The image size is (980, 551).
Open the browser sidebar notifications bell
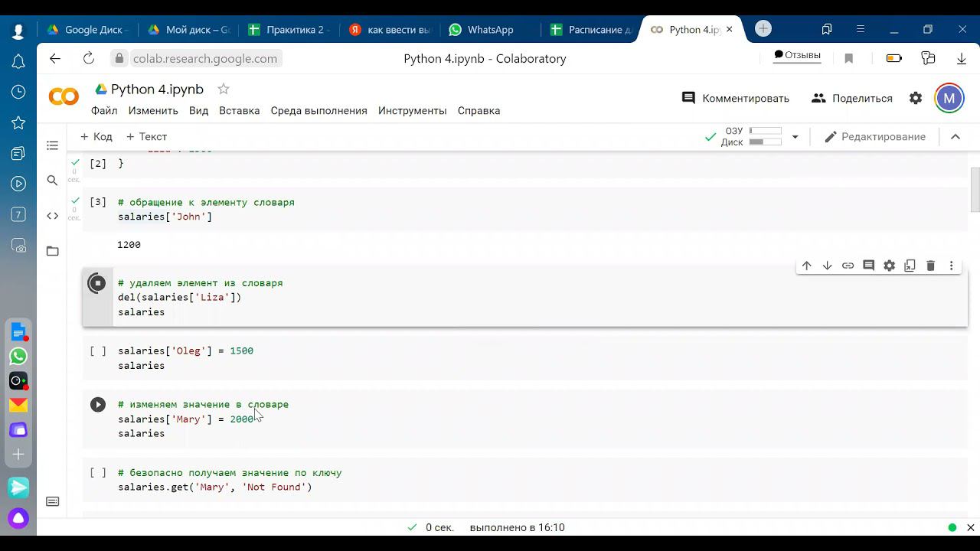tap(18, 62)
